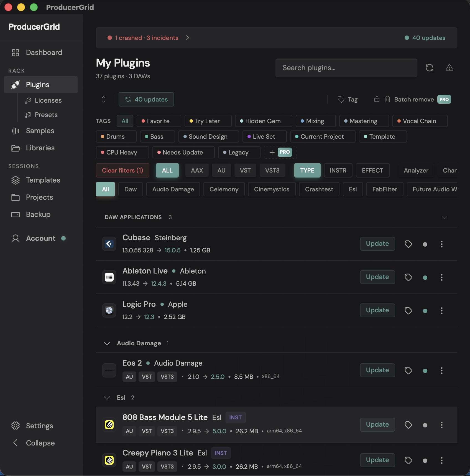This screenshot has height=476, width=470.
Task: Click the tag icon for Eos 2
Action: [x=408, y=371]
